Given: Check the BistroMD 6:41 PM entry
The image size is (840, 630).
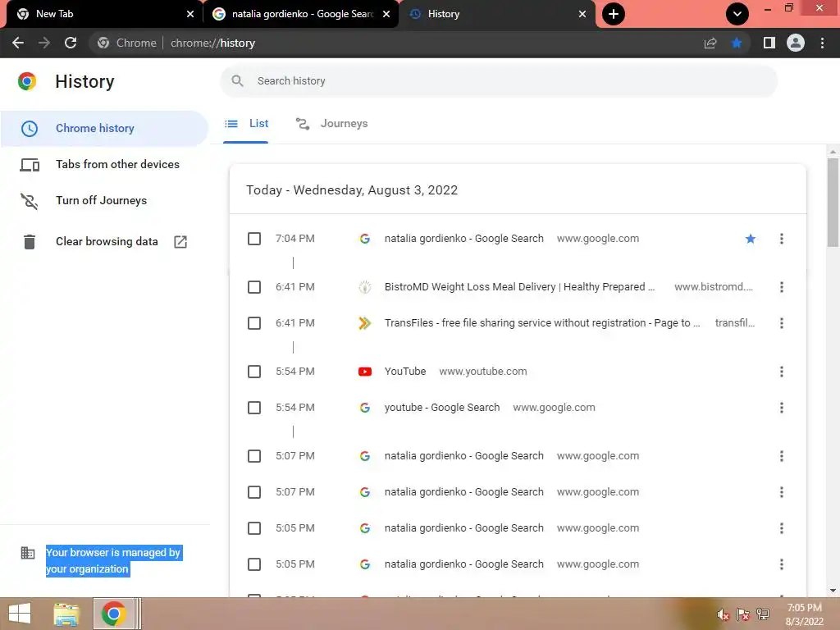Looking at the screenshot, I should [254, 287].
